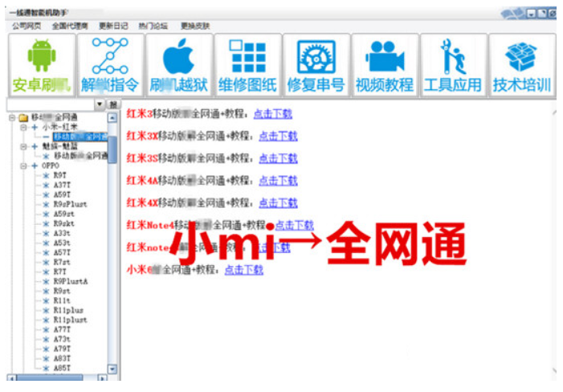
Task: Select the A73t tree item
Action: tap(62, 339)
